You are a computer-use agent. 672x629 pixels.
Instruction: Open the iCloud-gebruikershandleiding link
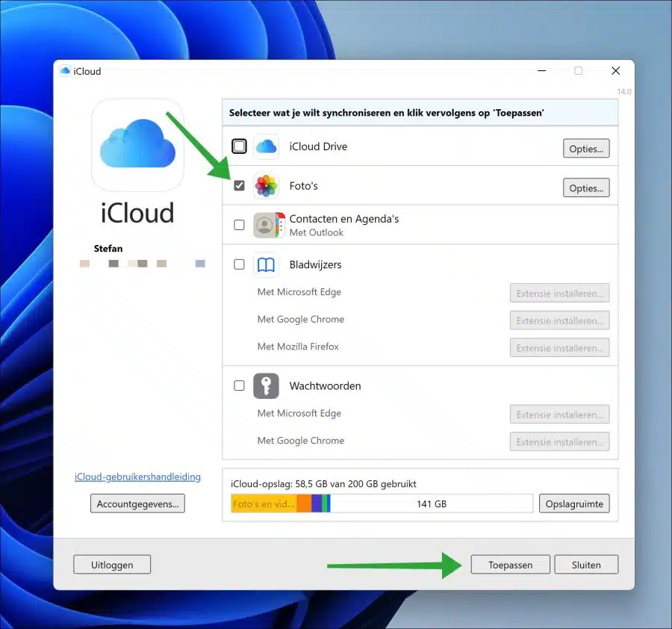tap(137, 477)
